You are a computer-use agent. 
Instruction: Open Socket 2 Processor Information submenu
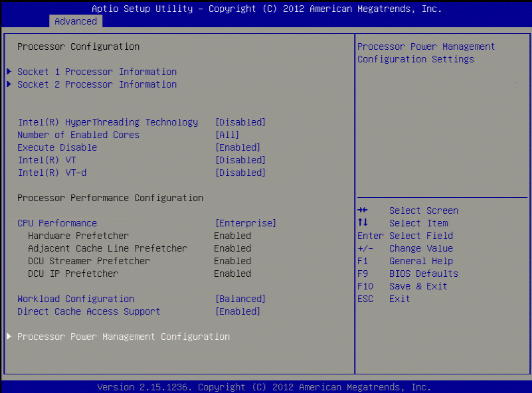[x=97, y=84]
